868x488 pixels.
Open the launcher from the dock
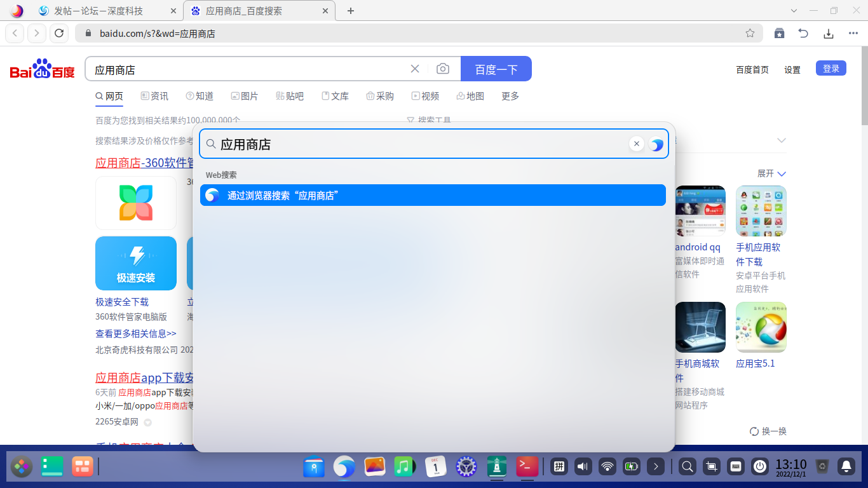[22, 467]
